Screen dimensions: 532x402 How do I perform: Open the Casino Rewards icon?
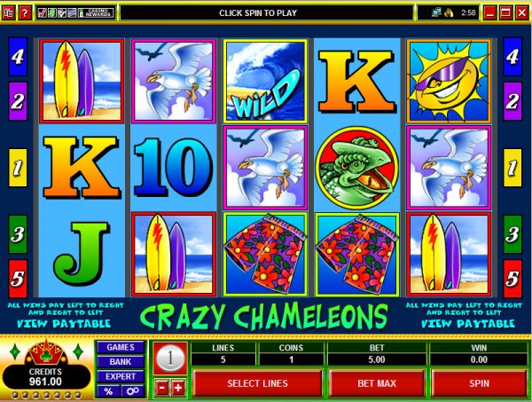coord(96,13)
